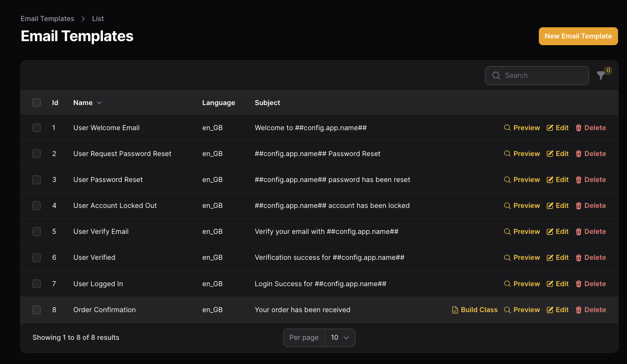Preview the User Welcome Email template

[522, 128]
